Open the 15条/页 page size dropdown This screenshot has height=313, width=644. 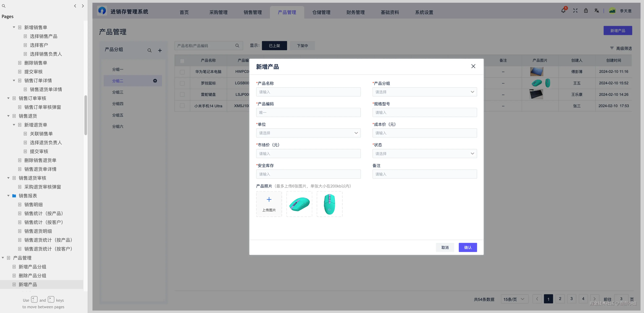pyautogui.click(x=514, y=299)
